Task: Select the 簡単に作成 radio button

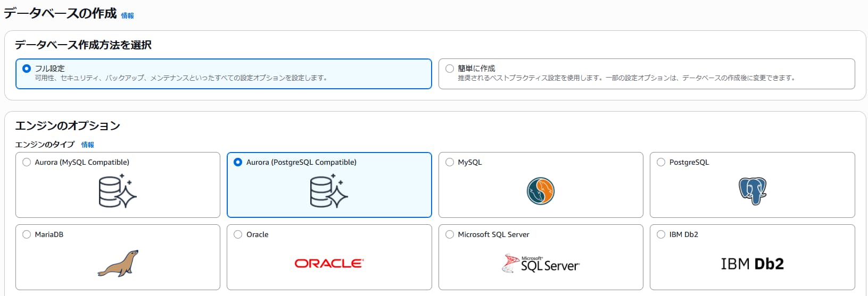Action: pyautogui.click(x=450, y=69)
